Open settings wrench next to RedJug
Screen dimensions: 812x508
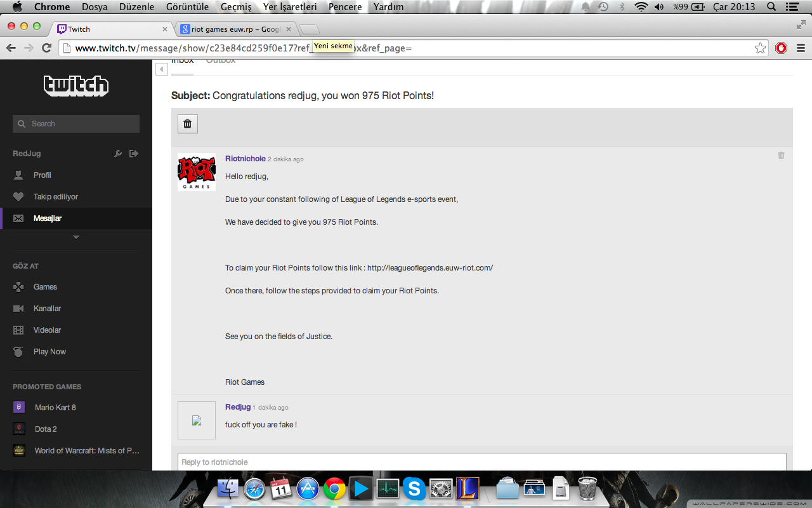tap(118, 154)
